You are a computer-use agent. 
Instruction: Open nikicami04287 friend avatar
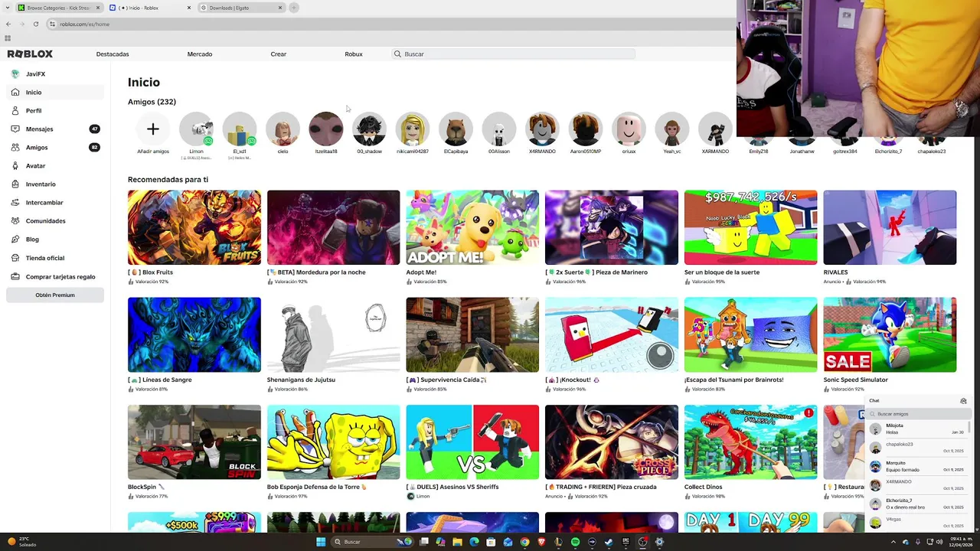point(413,129)
